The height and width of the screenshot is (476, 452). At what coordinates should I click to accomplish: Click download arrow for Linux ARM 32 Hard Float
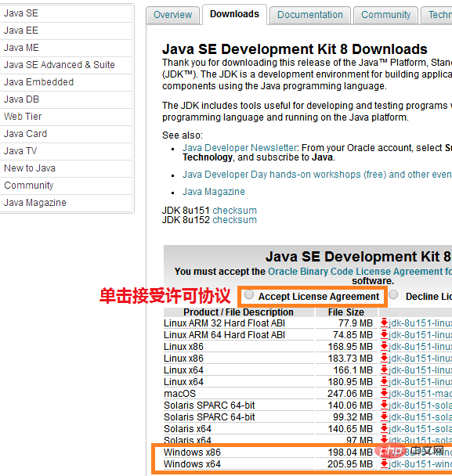(x=385, y=323)
